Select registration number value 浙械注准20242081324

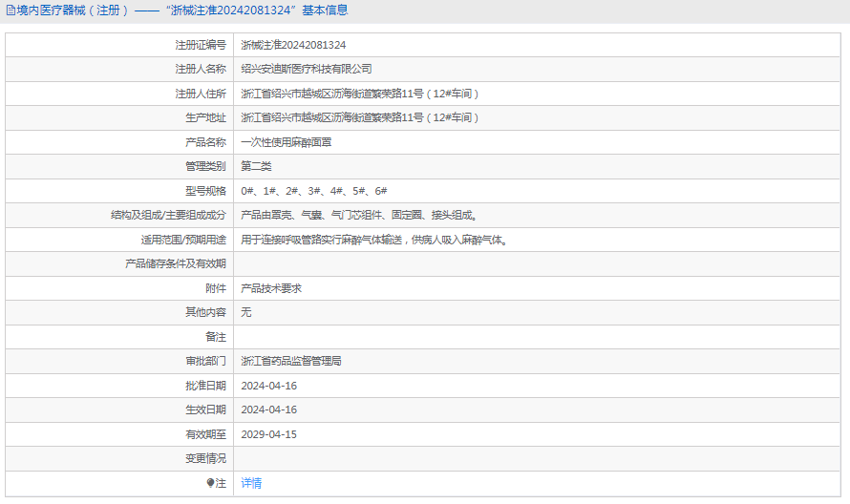pyautogui.click(x=293, y=45)
